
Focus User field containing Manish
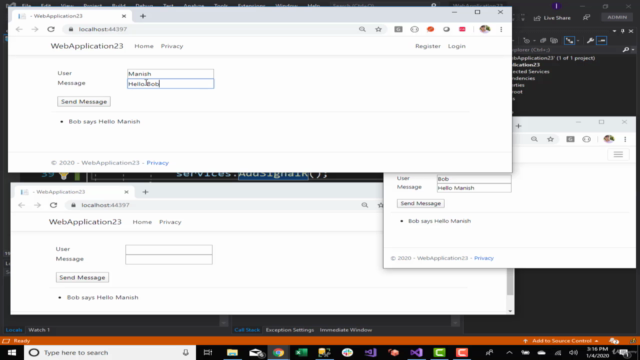click(170, 74)
